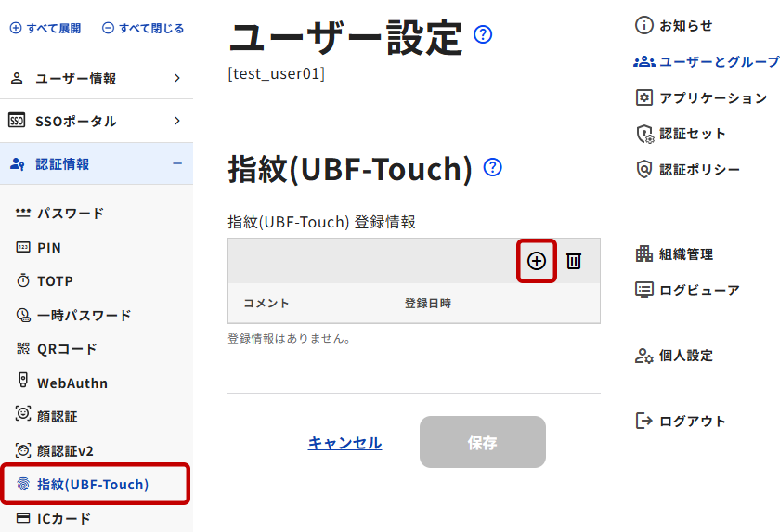780x532 pixels.
Task: Click the お知らせ info icon
Action: 643,25
